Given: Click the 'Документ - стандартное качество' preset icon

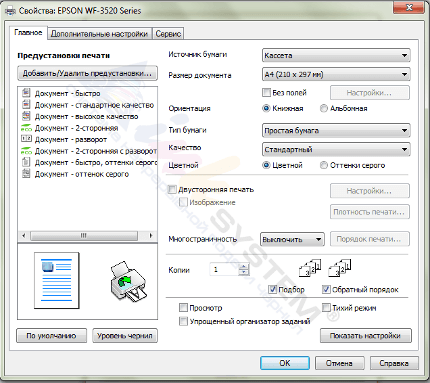Looking at the screenshot, I should [26, 104].
